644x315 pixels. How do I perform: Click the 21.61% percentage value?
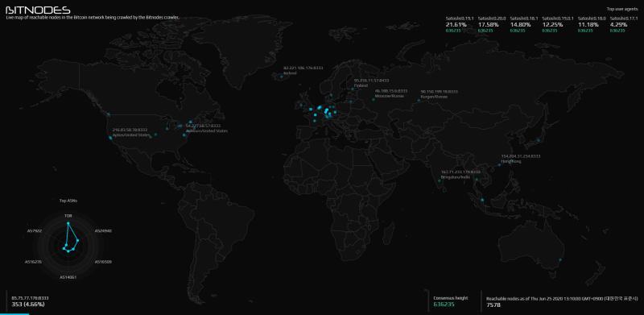[456, 25]
